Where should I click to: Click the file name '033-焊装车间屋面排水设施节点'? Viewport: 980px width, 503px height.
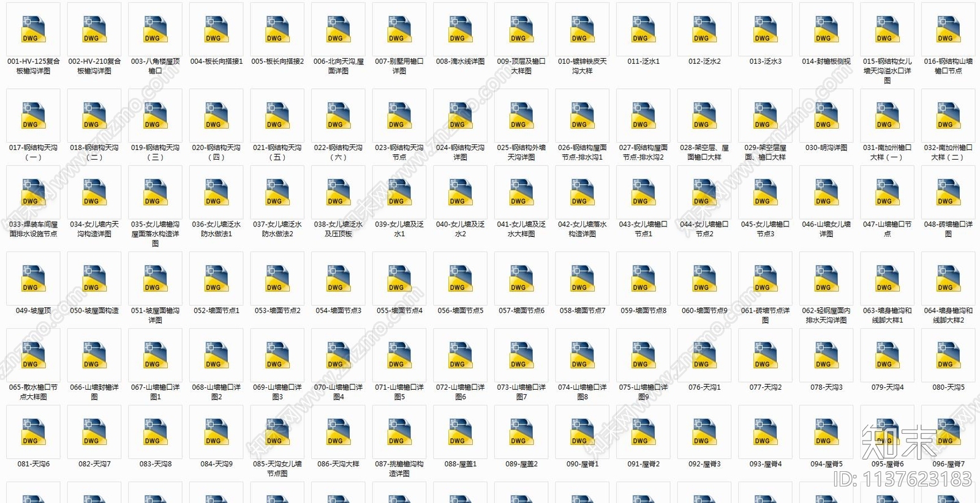click(x=33, y=229)
